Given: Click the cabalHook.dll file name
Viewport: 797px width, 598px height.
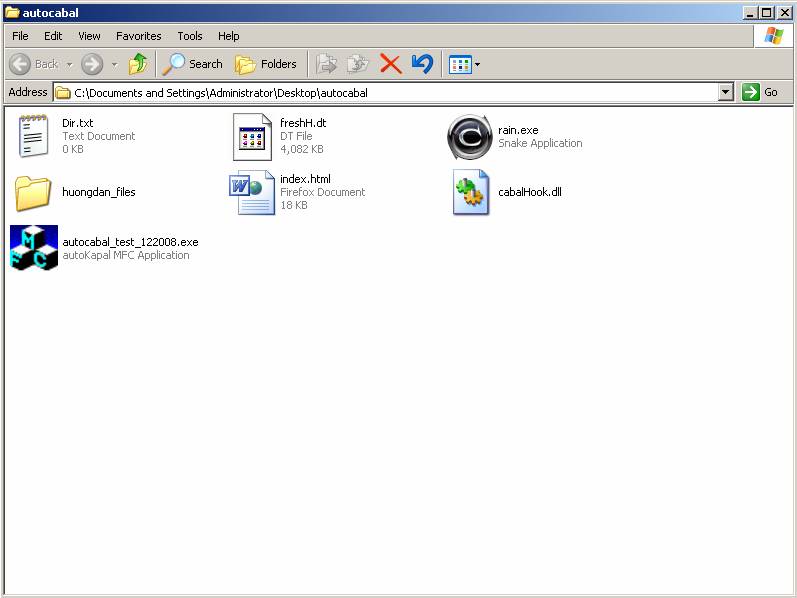Looking at the screenshot, I should pyautogui.click(x=530, y=192).
